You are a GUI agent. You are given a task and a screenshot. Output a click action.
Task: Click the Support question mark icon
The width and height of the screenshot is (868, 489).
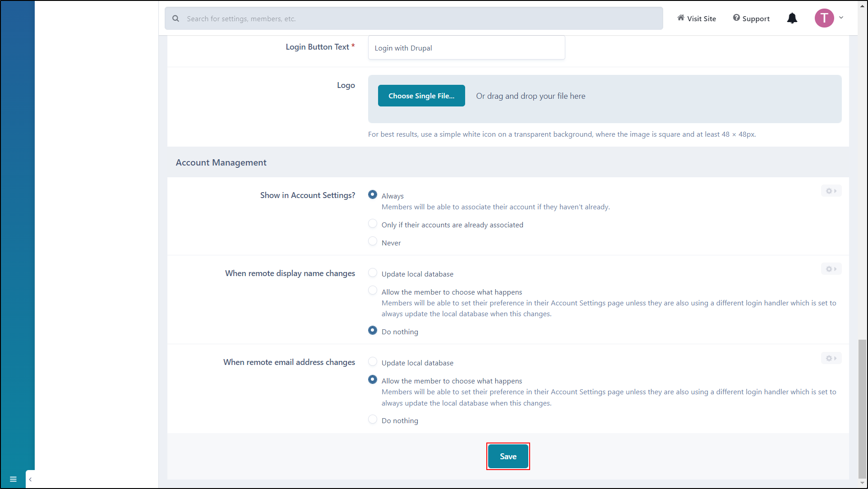(736, 18)
